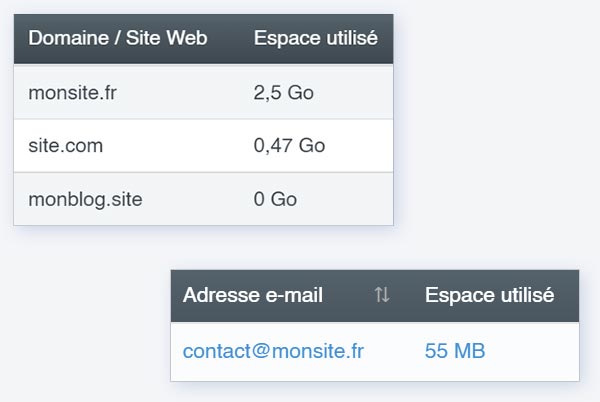Select the monsite.fr domain cell
Screen dimensions: 600x402
(x=75, y=93)
